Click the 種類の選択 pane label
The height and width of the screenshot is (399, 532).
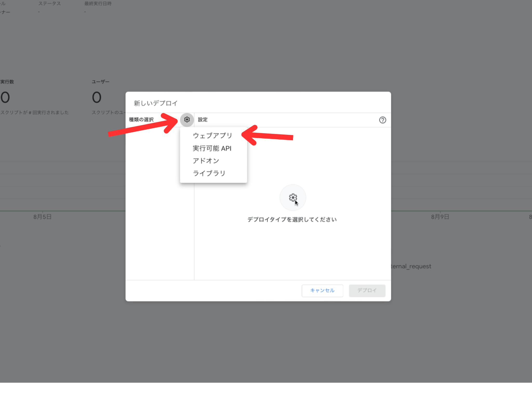(x=141, y=120)
